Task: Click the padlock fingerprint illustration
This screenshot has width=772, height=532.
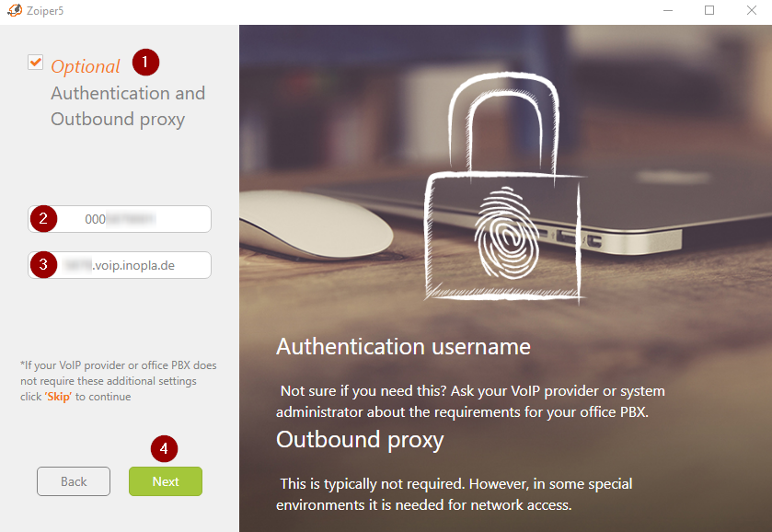Action: [x=505, y=187]
